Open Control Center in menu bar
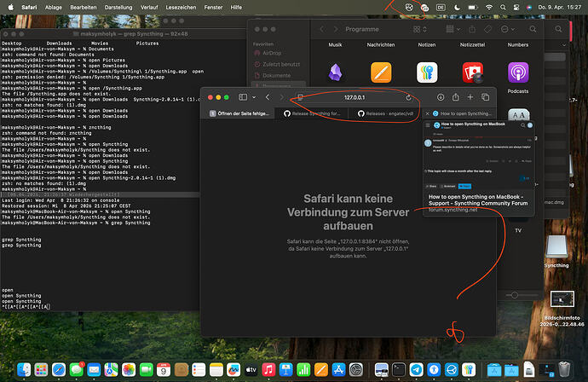The height and width of the screenshot is (382, 588). click(x=516, y=7)
